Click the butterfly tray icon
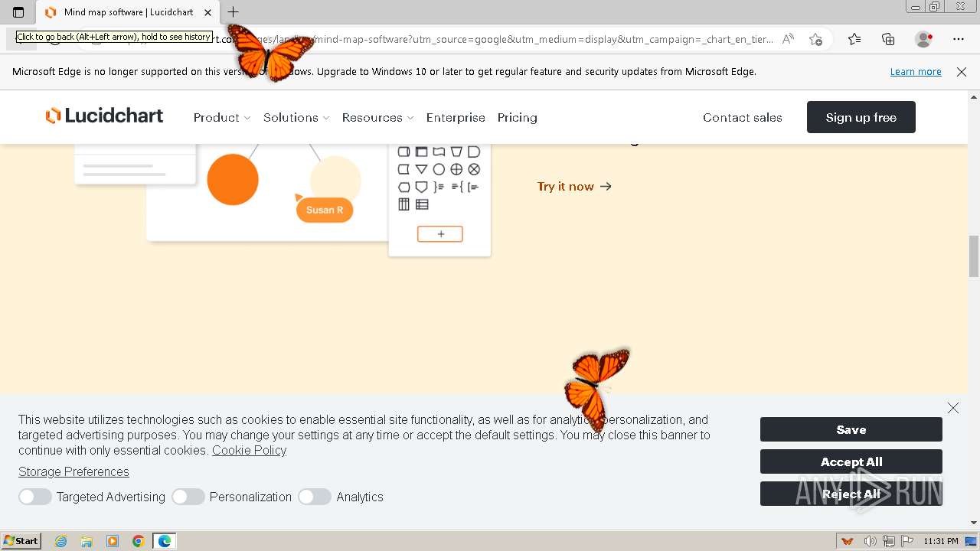This screenshot has width=980, height=551. coord(848,541)
